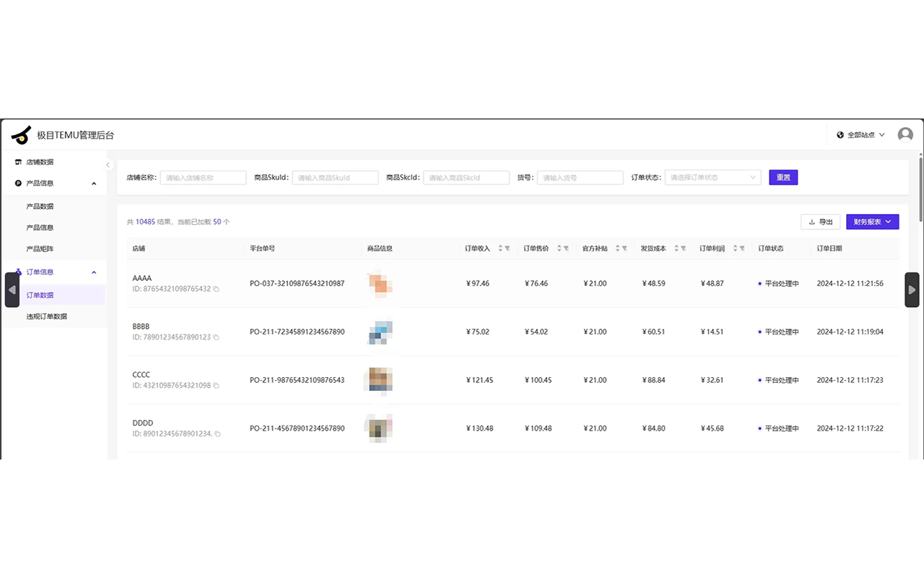This screenshot has height=578, width=924.
Task: Click the 订单日期 column header
Action: (829, 249)
